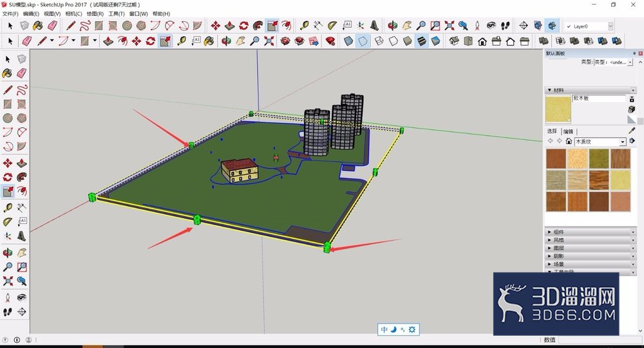Viewport: 644px width, 348px height.
Task: Expand the 组件 components panel
Action: 549,232
